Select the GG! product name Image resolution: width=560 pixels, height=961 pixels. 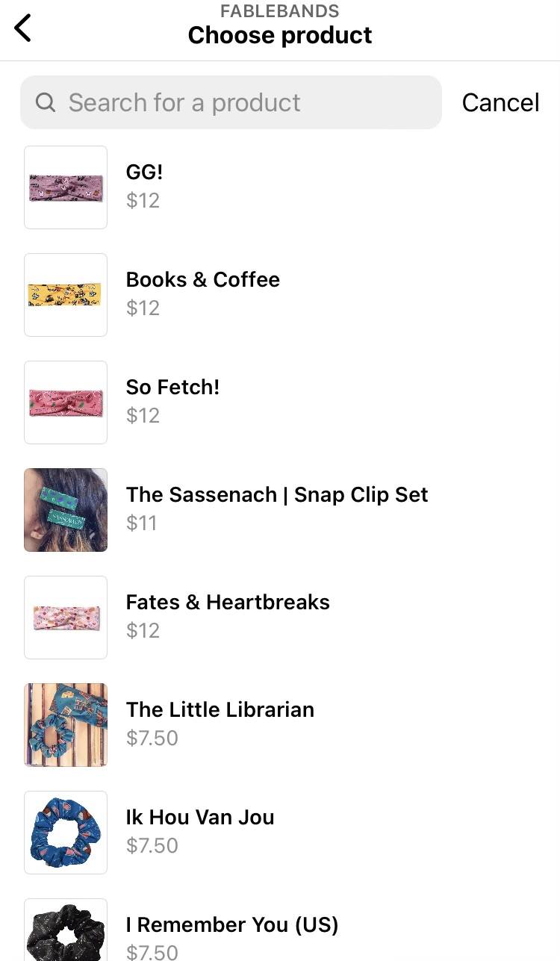tap(144, 172)
